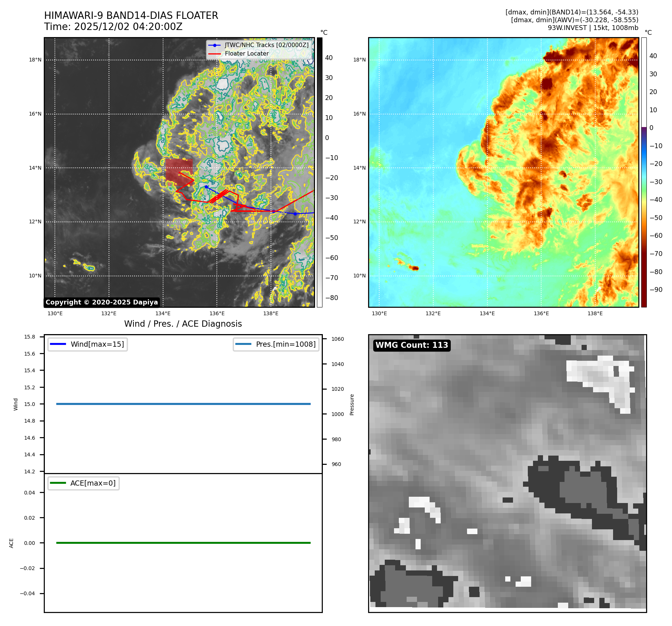Click the blue Wind legend line sample
The height and width of the screenshot is (626, 672).
point(57,344)
